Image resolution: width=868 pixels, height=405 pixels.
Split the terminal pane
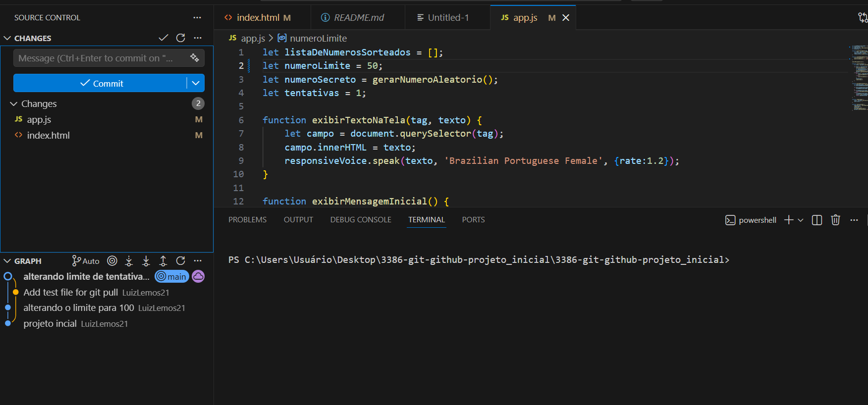[817, 220]
